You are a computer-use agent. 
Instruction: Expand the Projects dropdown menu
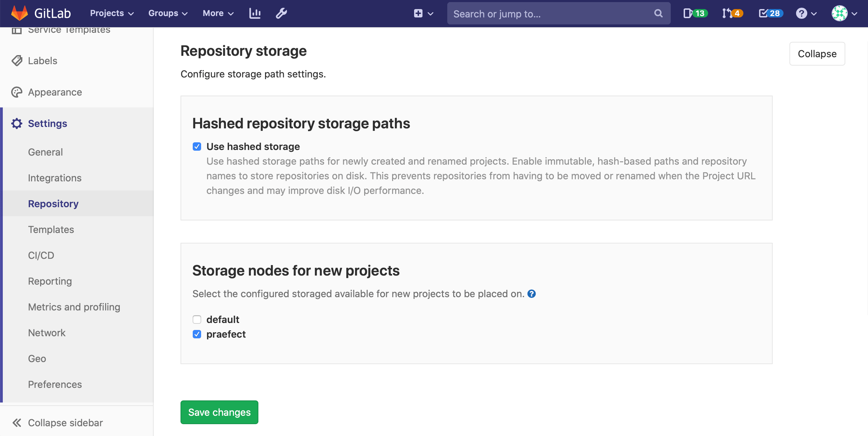[112, 13]
